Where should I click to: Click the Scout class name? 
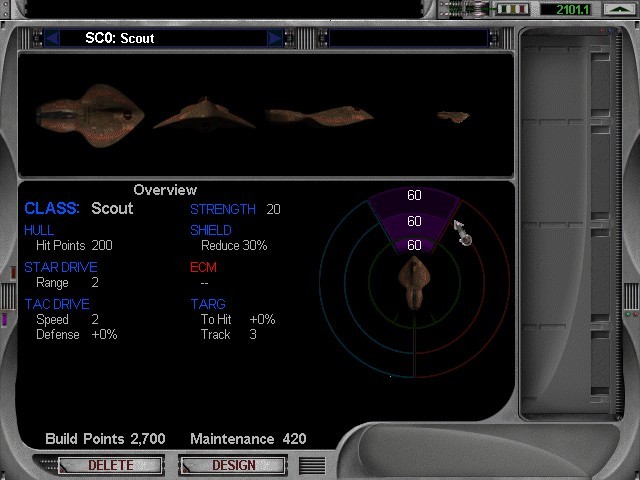112,208
